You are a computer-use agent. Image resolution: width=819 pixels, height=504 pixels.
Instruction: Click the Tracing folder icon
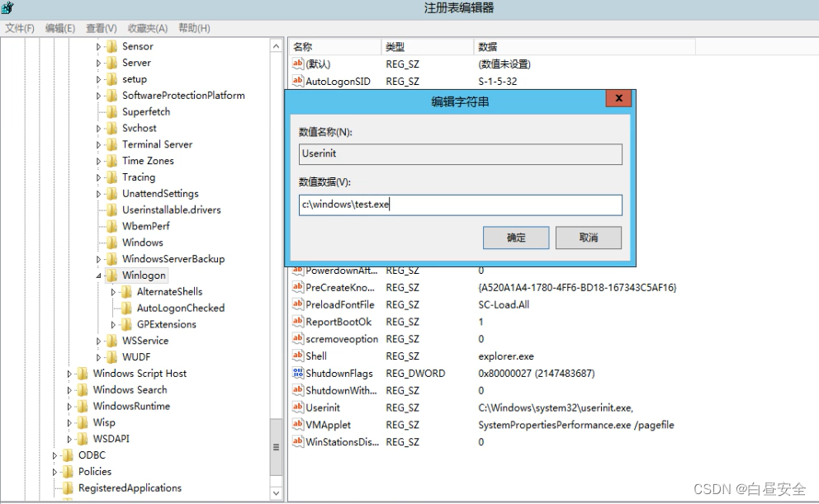point(111,177)
